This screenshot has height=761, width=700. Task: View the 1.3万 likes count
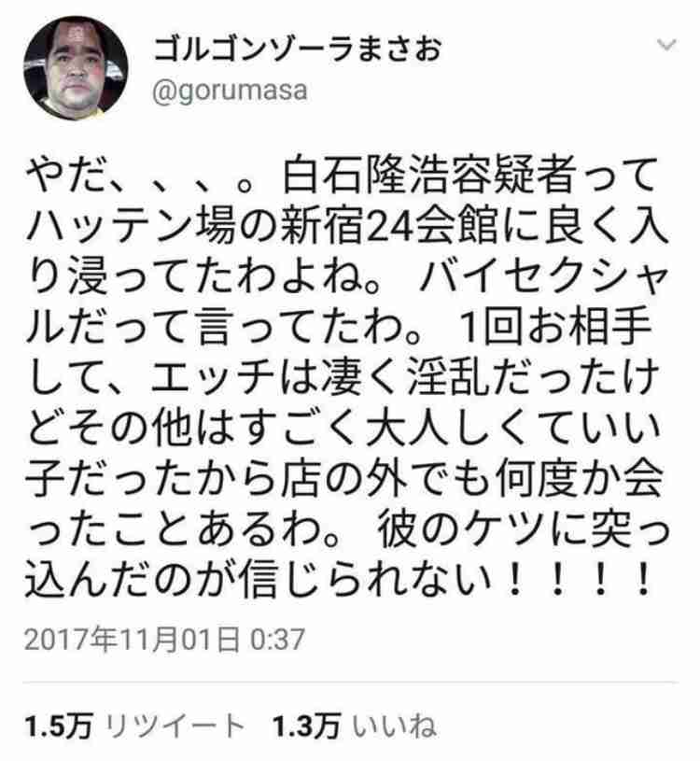[x=306, y=726]
